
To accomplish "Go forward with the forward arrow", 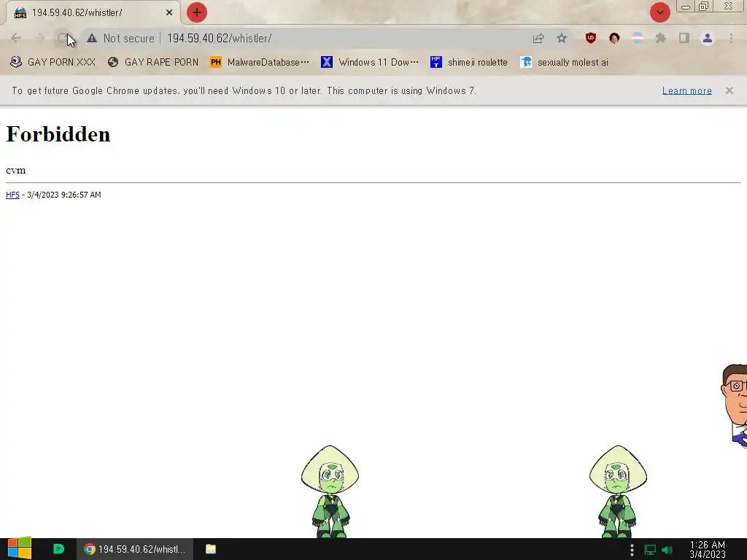I will click(39, 38).
